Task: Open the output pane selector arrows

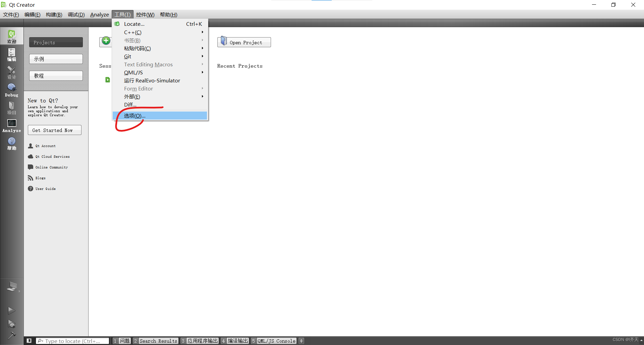Action: pos(301,341)
